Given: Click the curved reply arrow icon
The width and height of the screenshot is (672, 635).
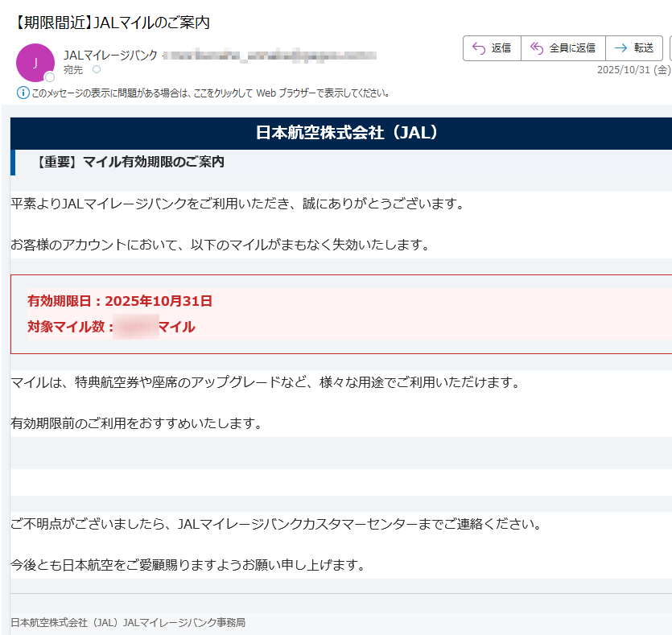Looking at the screenshot, I should (x=478, y=48).
